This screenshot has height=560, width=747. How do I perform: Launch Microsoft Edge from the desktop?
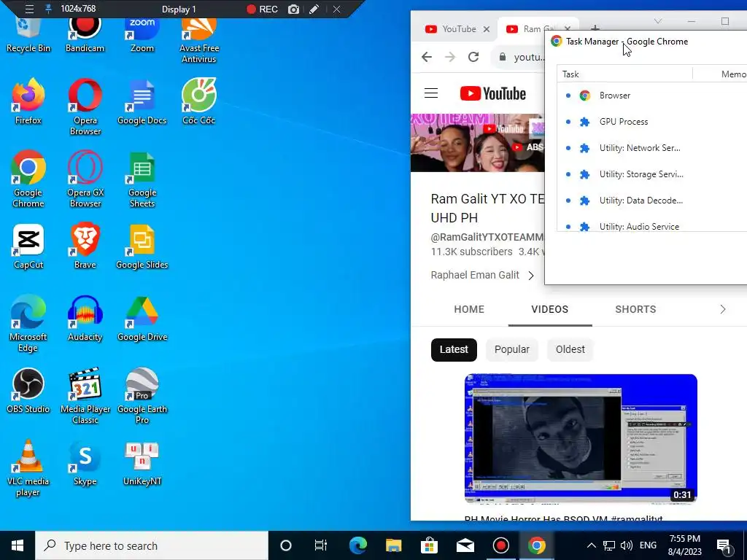[28, 324]
